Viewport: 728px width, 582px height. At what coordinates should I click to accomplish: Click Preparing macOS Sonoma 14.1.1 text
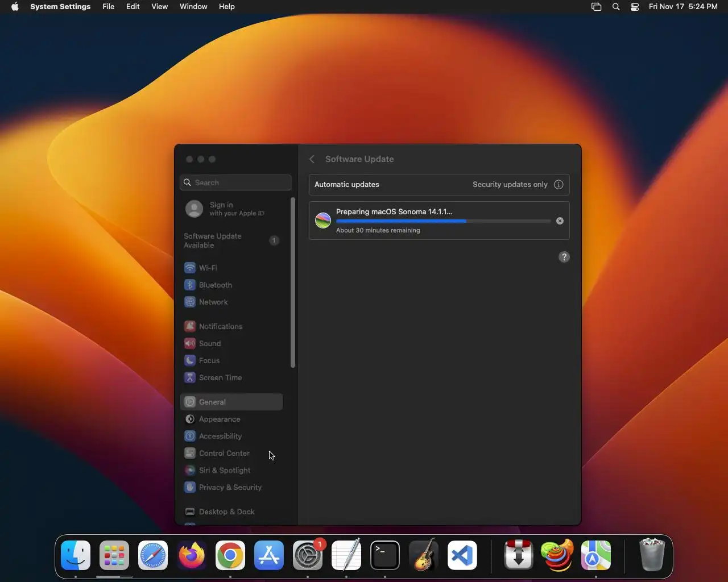(394, 211)
